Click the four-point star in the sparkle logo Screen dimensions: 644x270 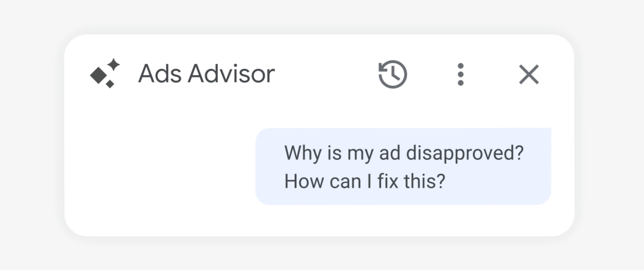114,64
